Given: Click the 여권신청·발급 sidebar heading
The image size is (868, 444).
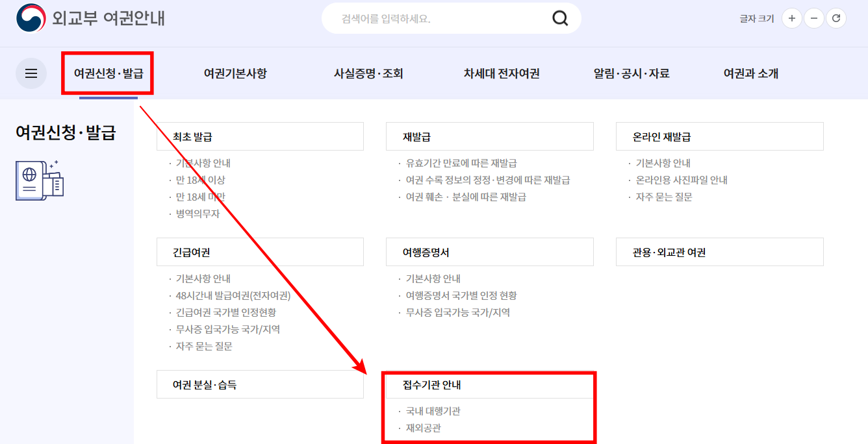Looking at the screenshot, I should 66,133.
